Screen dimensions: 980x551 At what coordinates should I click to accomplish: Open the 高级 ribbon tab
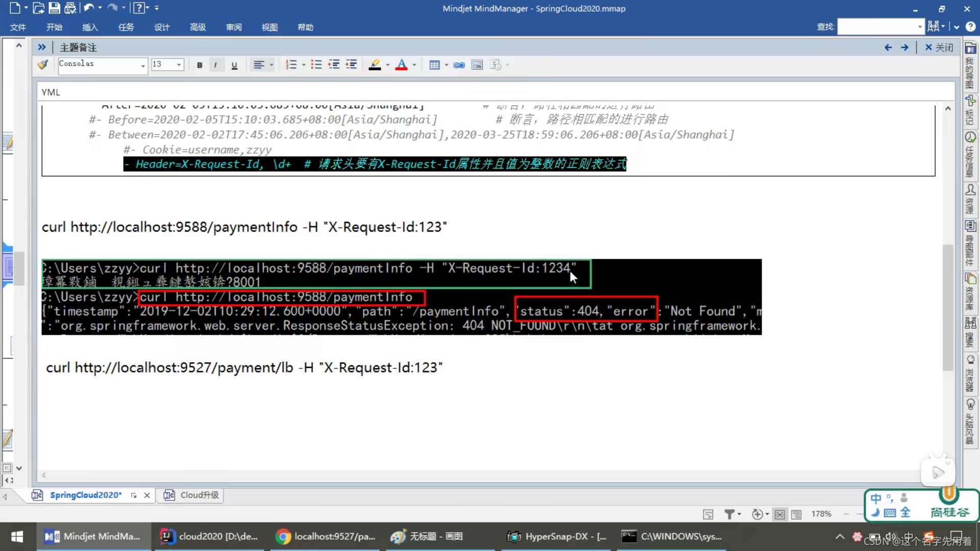pos(198,27)
